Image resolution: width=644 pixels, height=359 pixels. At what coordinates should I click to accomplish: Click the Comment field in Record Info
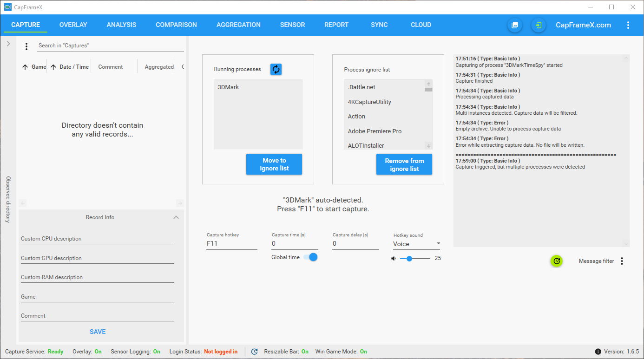98,316
